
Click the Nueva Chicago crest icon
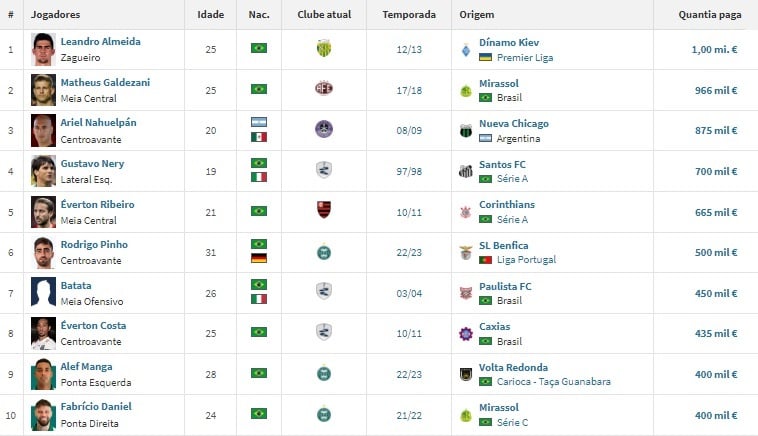pyautogui.click(x=466, y=131)
